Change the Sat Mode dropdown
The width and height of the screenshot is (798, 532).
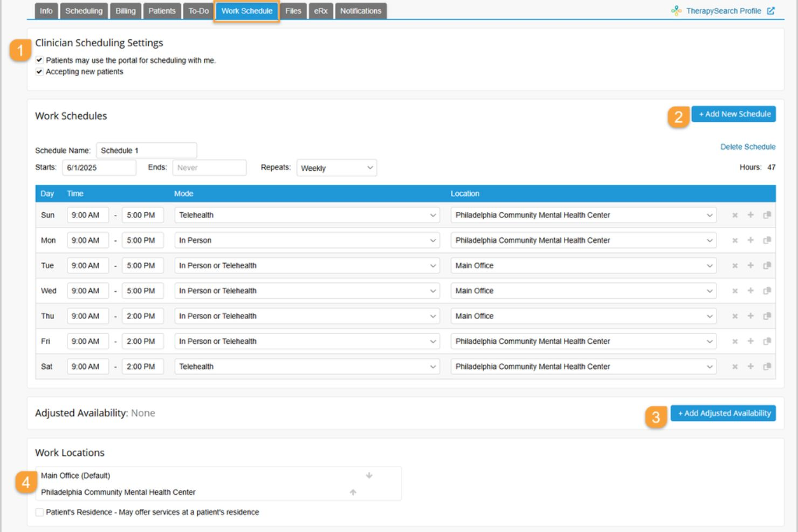pyautogui.click(x=307, y=367)
